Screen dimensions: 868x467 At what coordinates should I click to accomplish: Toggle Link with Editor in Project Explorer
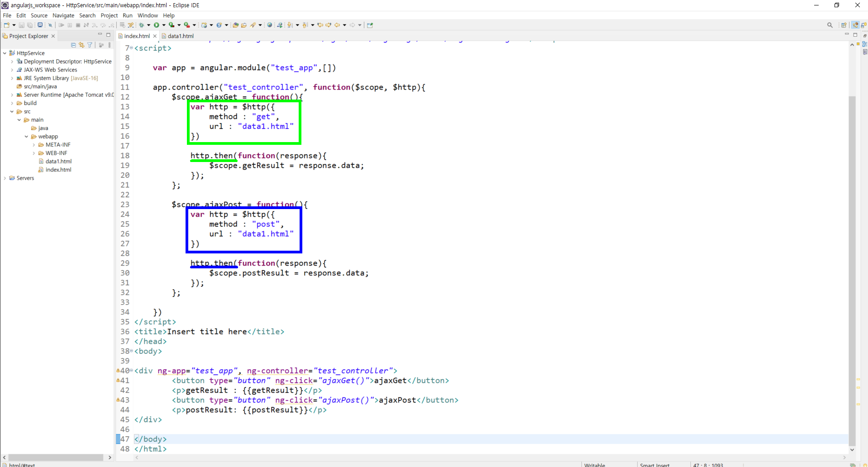tap(81, 45)
